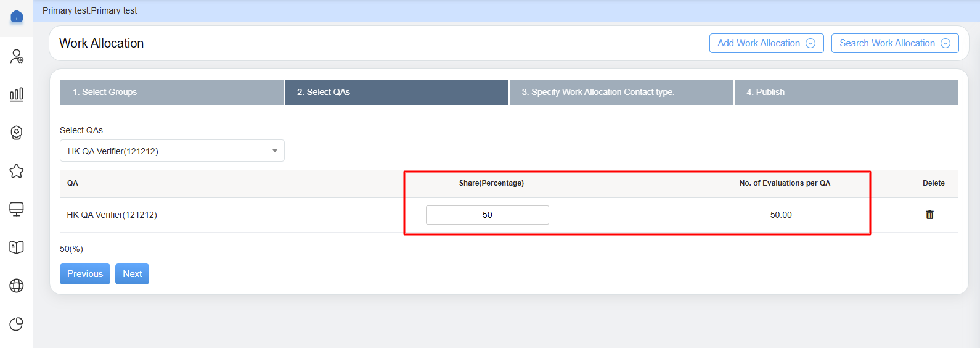This screenshot has width=980, height=348.
Task: Expand the Search Work Allocation dropdown
Action: click(894, 43)
